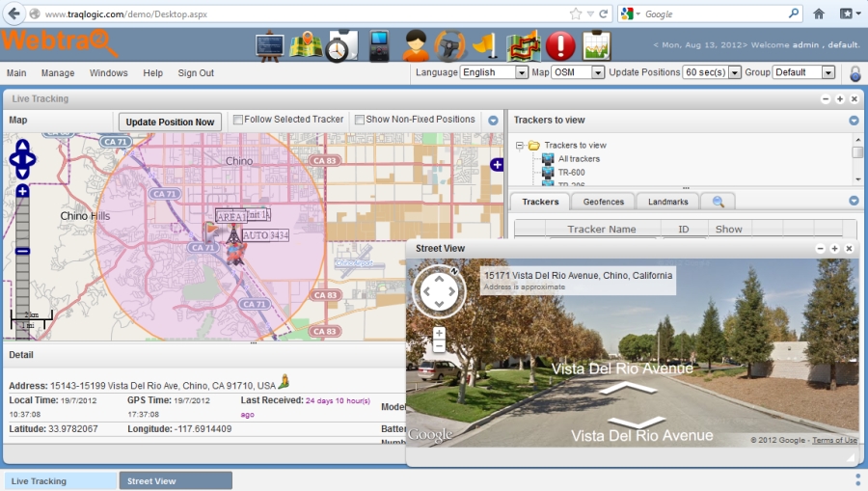
Task: Open the route map geofence icon
Action: (x=523, y=45)
